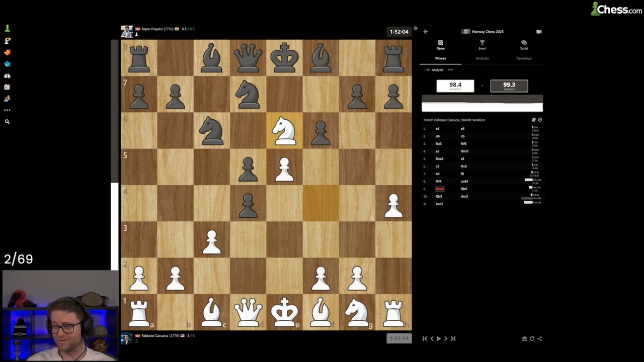Click the video camera icon in panel header
This screenshot has height=362, width=644.
[x=539, y=32]
